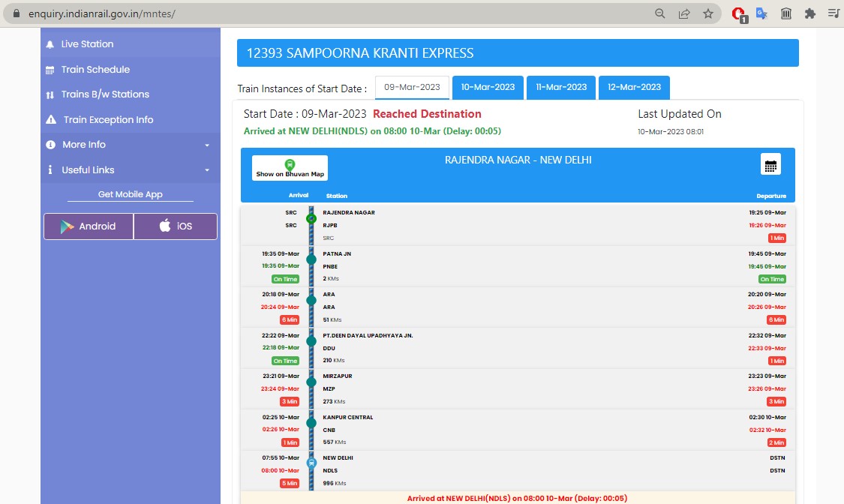Click the Rajendra Nagar source station marker
The width and height of the screenshot is (844, 504).
(311, 218)
